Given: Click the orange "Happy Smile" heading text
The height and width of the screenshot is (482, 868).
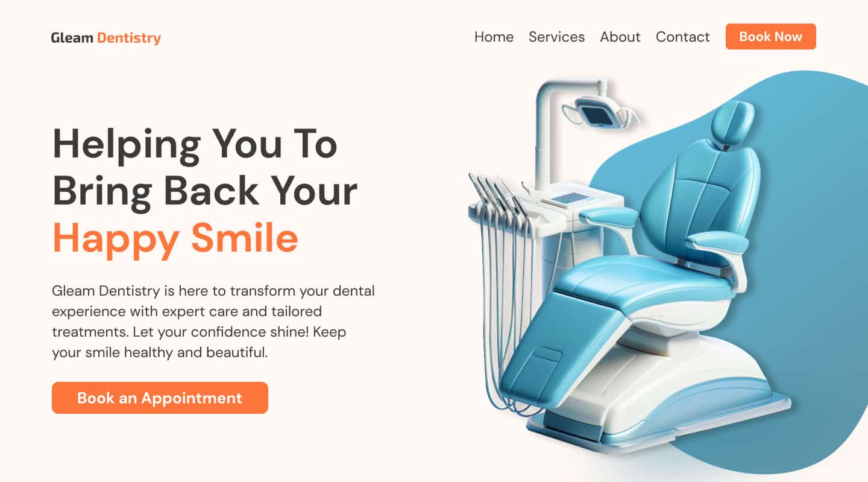Looking at the screenshot, I should pos(175,239).
